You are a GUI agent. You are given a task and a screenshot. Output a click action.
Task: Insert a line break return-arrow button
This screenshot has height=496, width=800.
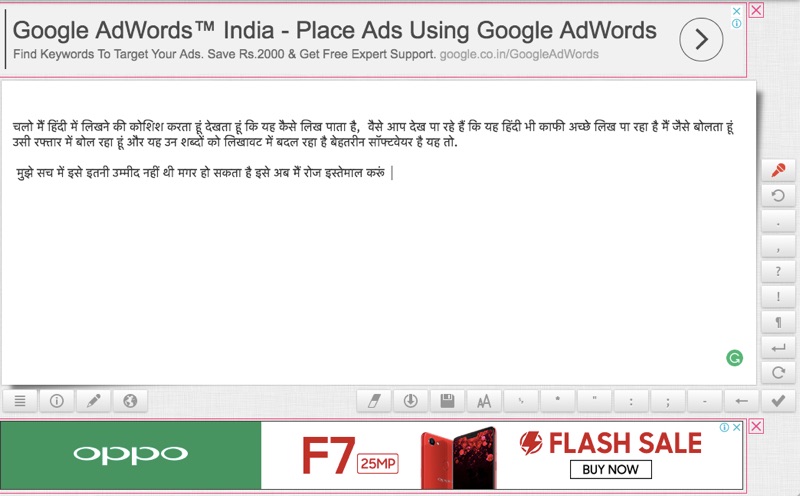click(x=778, y=348)
